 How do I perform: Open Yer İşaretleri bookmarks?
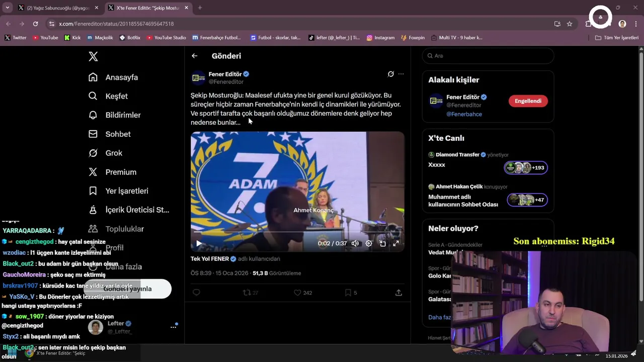pyautogui.click(x=119, y=191)
